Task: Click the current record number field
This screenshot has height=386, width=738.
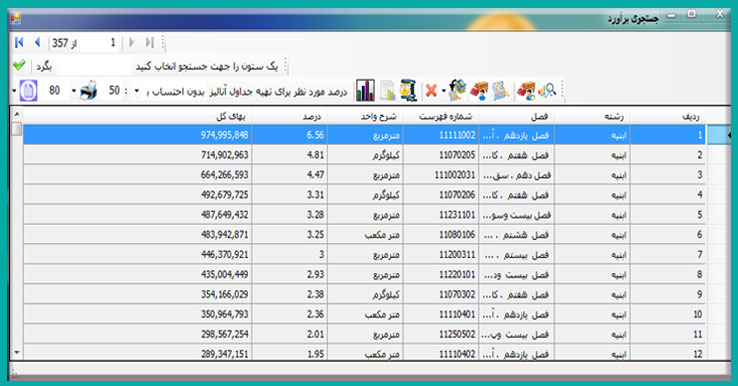Action: click(x=100, y=43)
